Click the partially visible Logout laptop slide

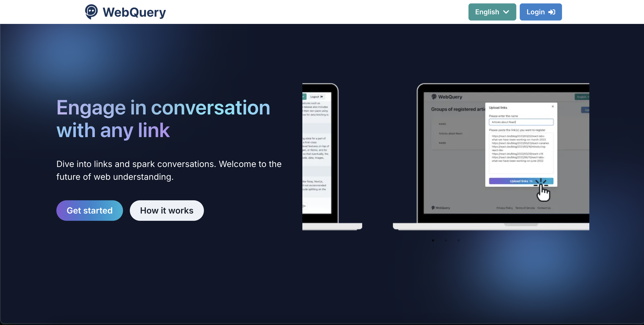332,157
